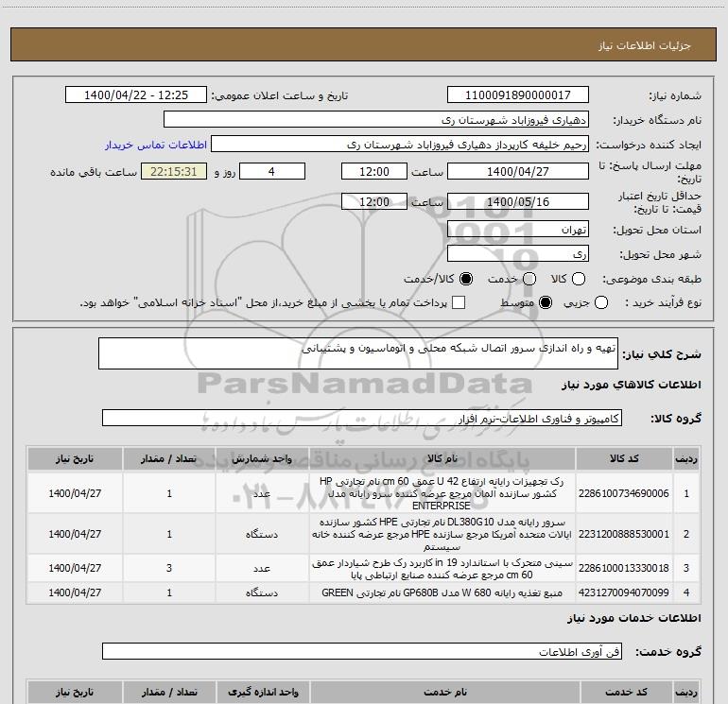Viewport: 728px width, 704px height.
Task: Click the سینی متحرک tray item name
Action: tap(442, 569)
